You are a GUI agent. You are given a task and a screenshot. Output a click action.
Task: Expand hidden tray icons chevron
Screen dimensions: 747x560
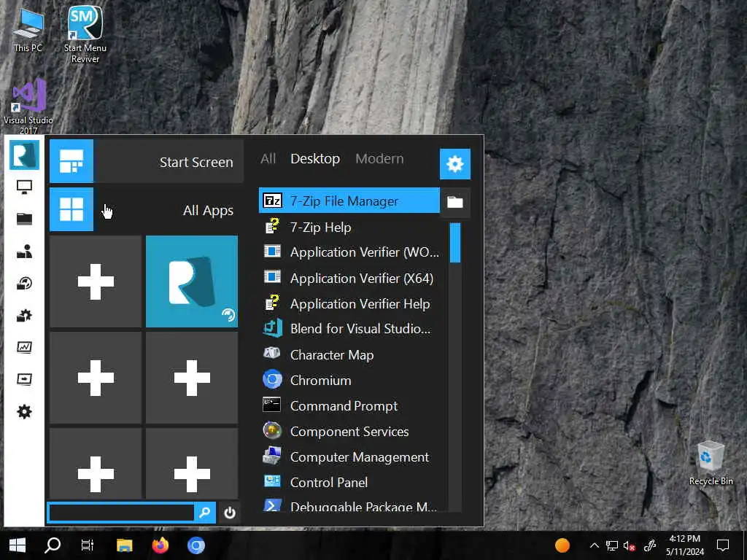pyautogui.click(x=594, y=545)
